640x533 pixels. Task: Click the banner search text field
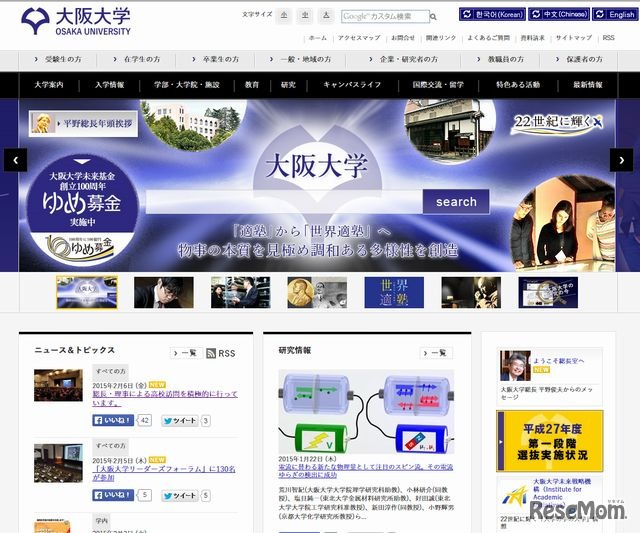[284, 202]
